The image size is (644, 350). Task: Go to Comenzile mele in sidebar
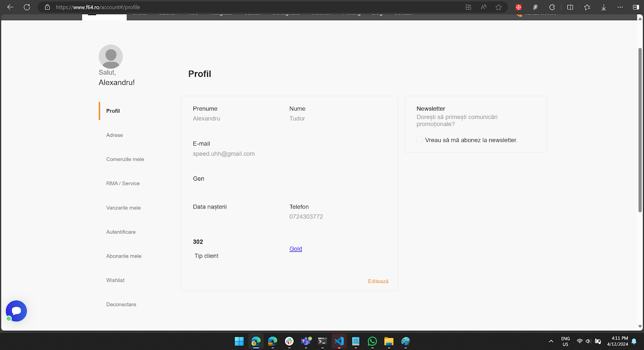tap(125, 159)
